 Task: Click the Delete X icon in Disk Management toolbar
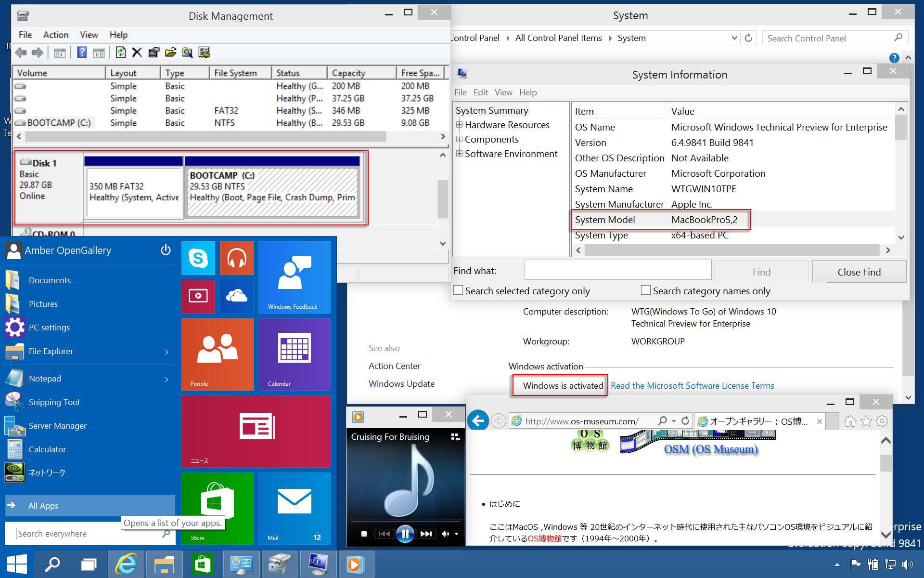[137, 53]
